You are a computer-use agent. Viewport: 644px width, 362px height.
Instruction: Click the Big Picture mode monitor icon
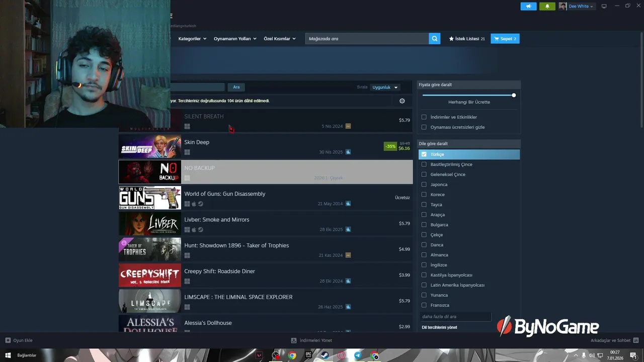[604, 7]
